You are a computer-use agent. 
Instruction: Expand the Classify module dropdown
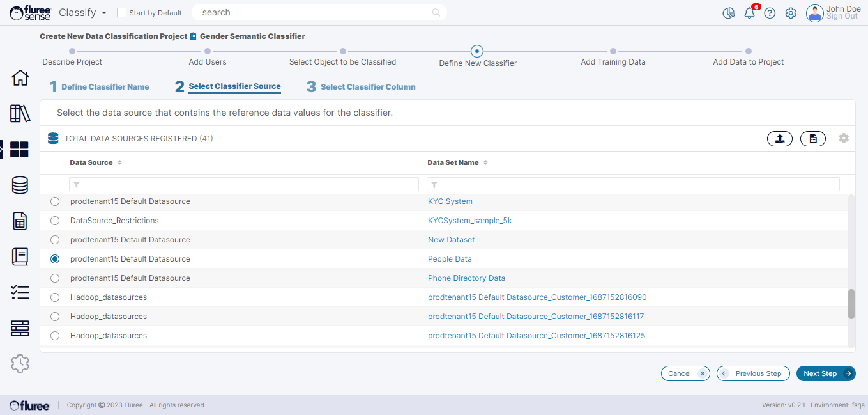pyautogui.click(x=104, y=13)
